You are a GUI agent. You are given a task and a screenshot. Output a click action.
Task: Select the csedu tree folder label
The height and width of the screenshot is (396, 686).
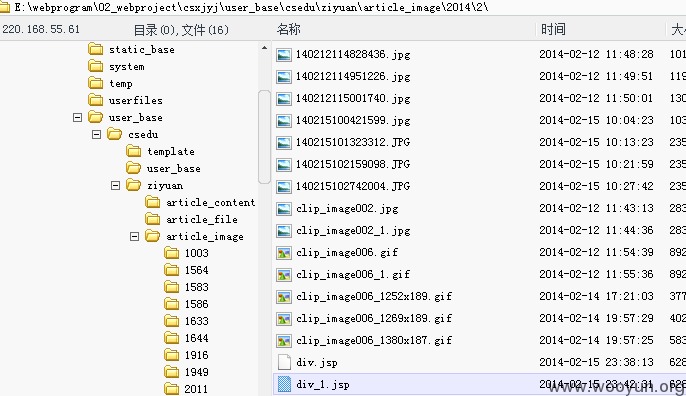tap(143, 134)
